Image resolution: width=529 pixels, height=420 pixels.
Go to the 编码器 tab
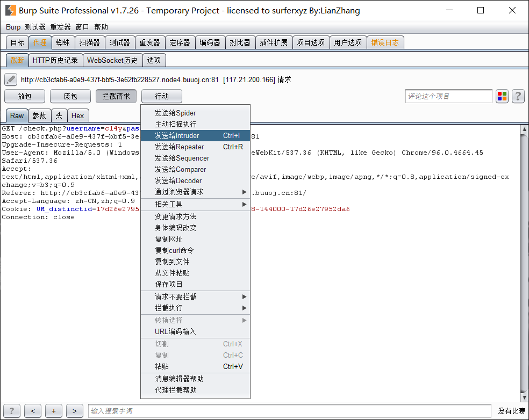(x=210, y=42)
